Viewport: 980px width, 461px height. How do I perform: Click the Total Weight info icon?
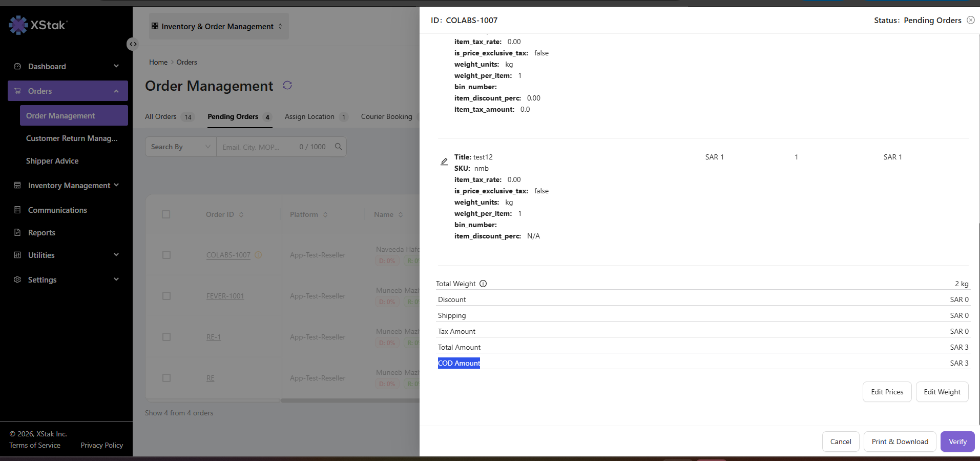click(x=483, y=284)
